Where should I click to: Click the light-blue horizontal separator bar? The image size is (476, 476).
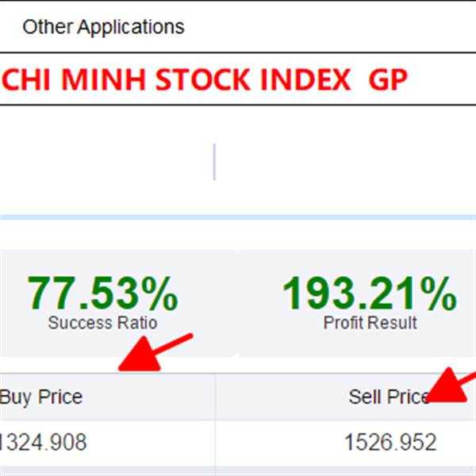point(238,217)
